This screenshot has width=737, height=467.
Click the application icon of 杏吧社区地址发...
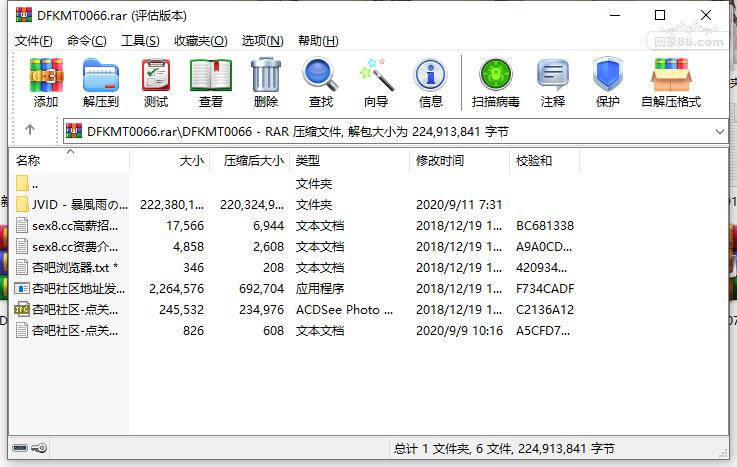(22, 288)
